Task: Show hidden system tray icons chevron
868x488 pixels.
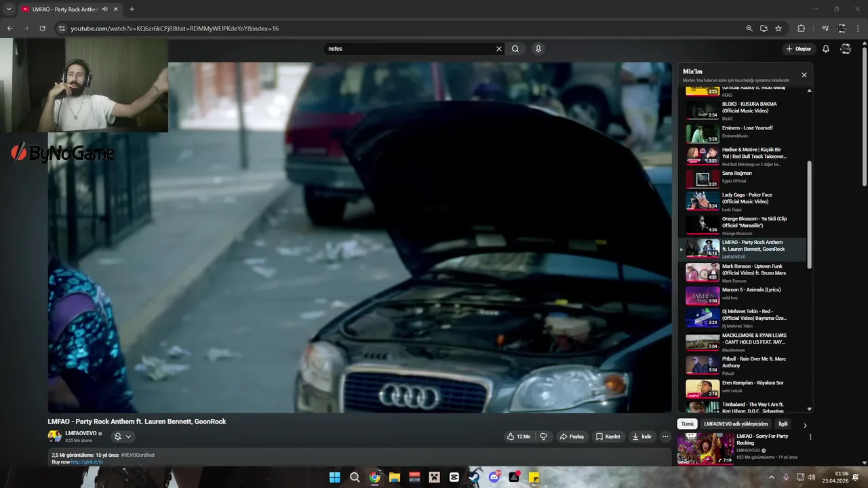Action: [x=771, y=477]
